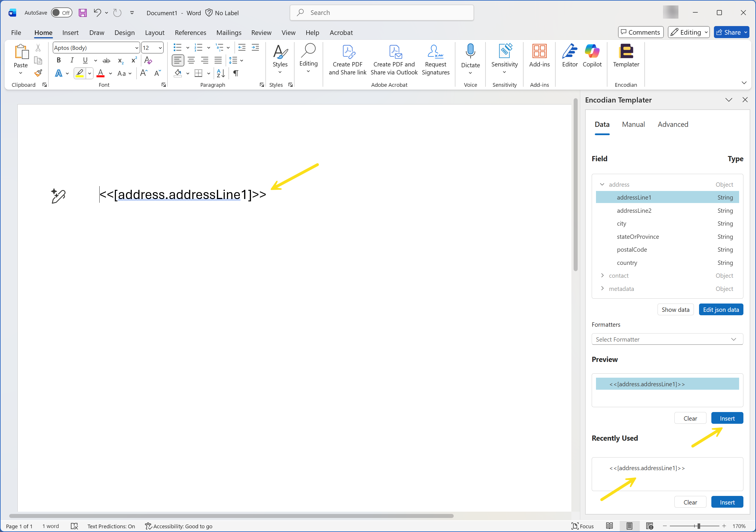Click the Text Effects A icon
This screenshot has width=756, height=532.
tap(59, 73)
